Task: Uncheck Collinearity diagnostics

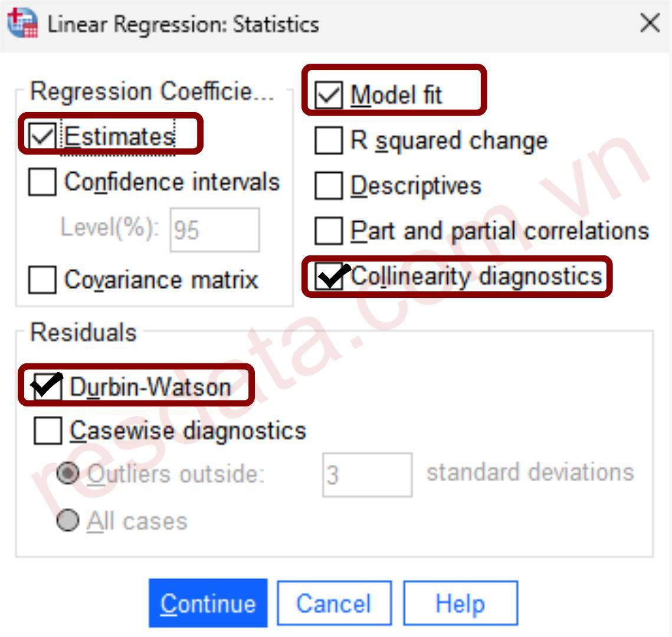Action: tap(329, 276)
